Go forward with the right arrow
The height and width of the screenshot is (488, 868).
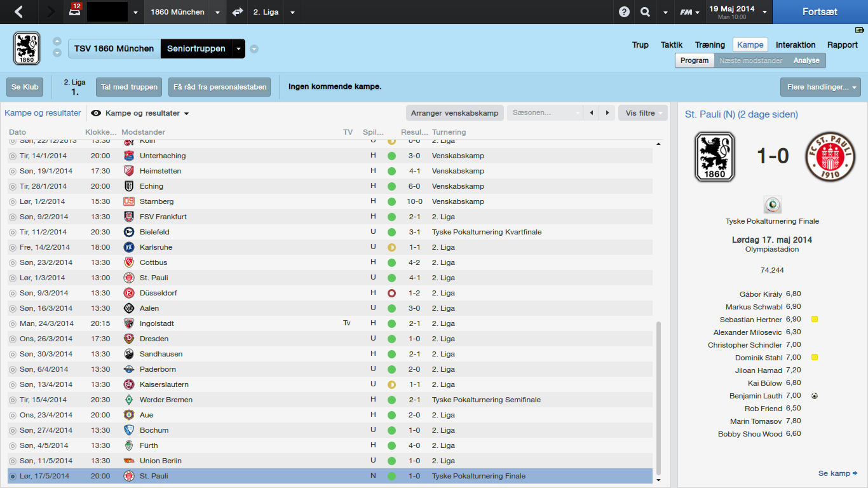click(51, 12)
